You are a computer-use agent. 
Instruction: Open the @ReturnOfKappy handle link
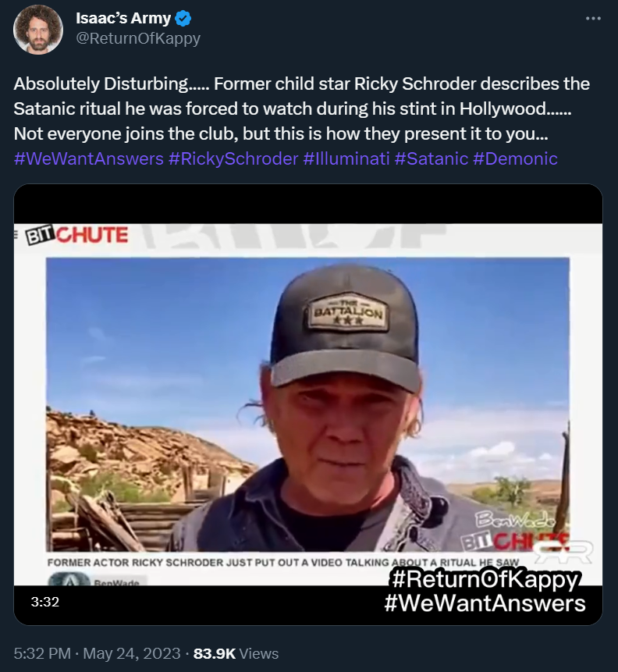tap(138, 38)
